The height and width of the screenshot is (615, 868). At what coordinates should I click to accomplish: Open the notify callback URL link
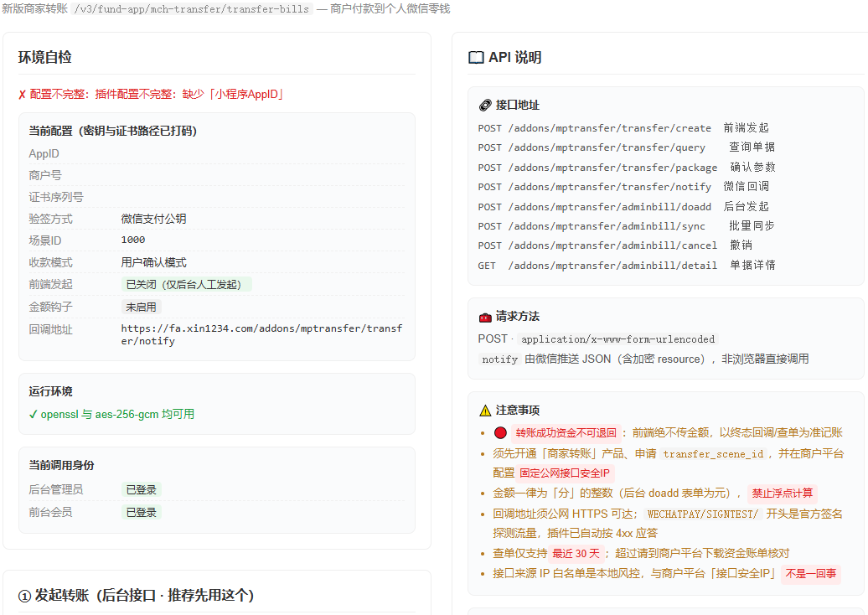point(262,335)
